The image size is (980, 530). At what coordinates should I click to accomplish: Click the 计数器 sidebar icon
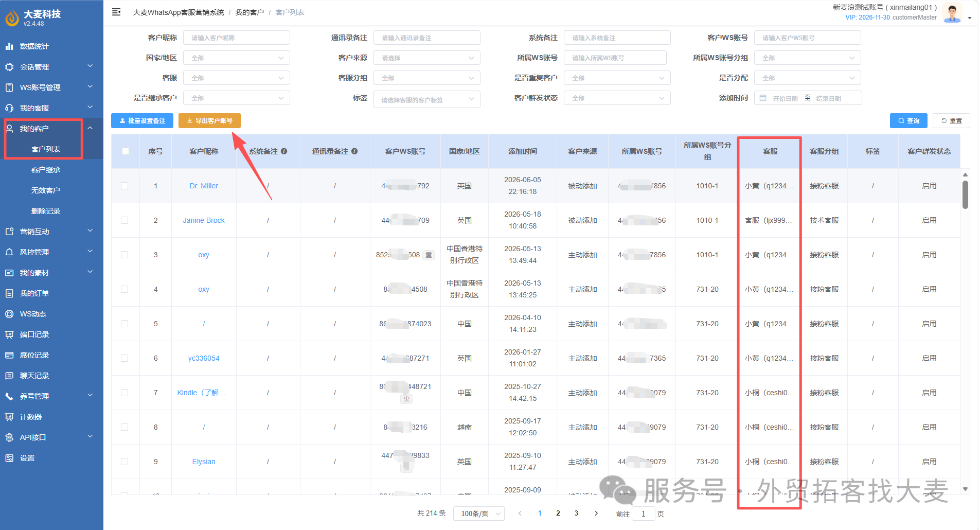pyautogui.click(x=9, y=417)
